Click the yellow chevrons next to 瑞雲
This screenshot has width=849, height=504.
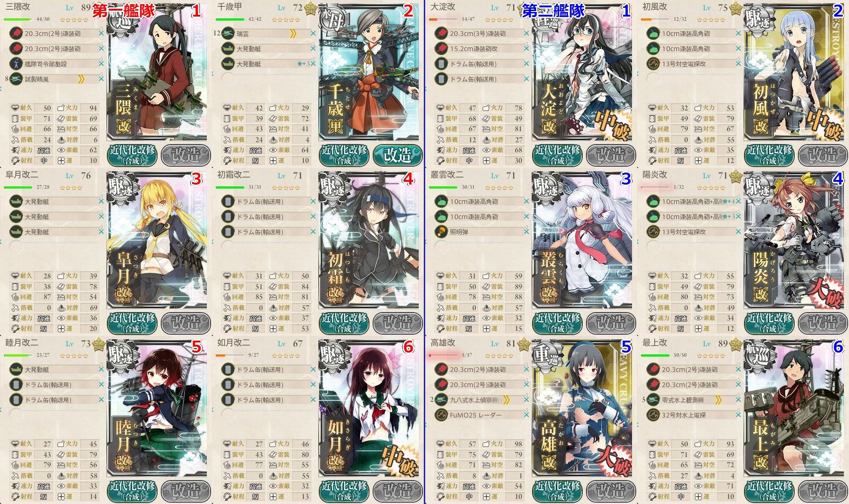[x=293, y=34]
